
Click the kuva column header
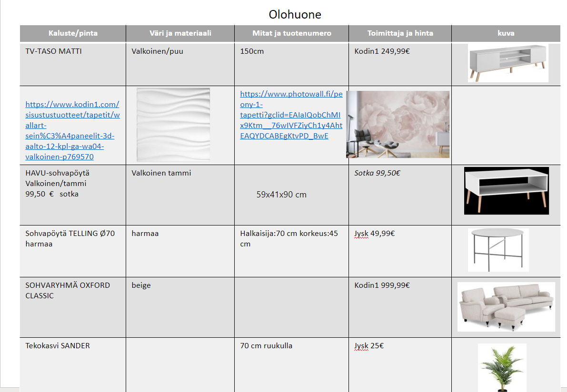tap(506, 33)
